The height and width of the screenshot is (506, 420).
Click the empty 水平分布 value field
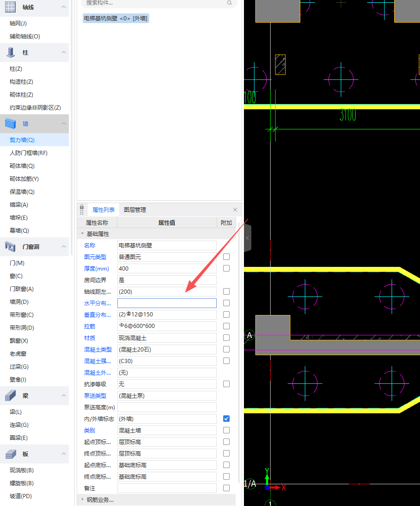pos(167,303)
